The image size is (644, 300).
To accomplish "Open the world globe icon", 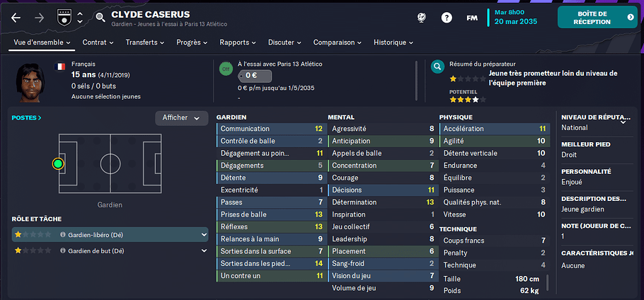I will tap(421, 18).
